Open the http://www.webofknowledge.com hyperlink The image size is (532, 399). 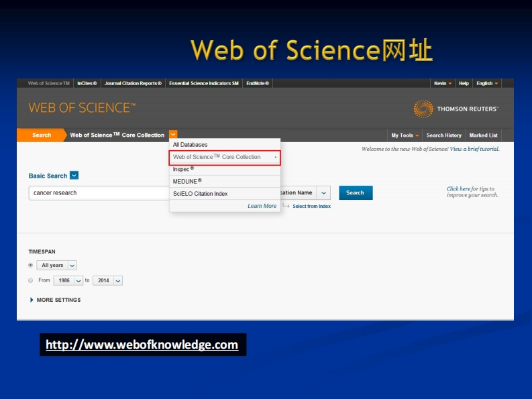[142, 345]
